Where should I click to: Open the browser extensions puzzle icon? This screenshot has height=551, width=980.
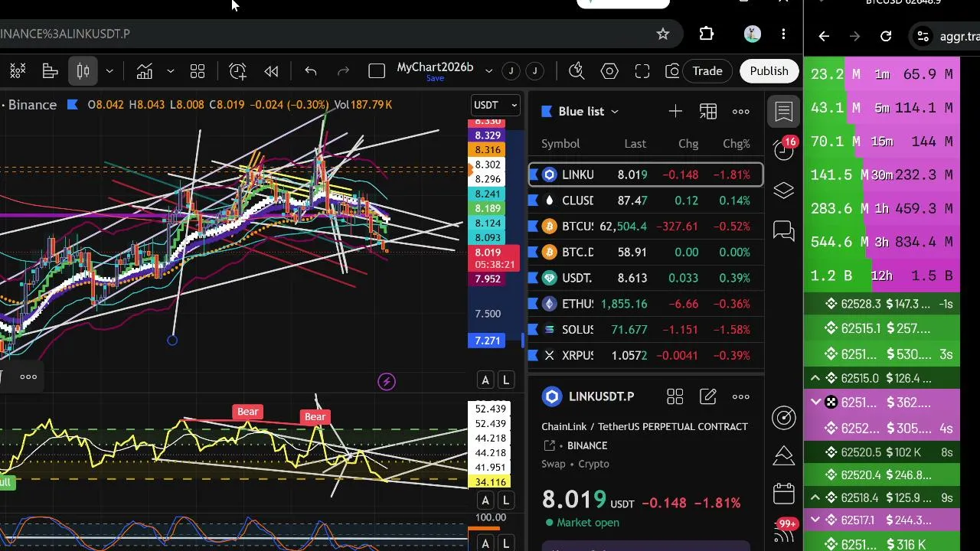click(x=707, y=34)
